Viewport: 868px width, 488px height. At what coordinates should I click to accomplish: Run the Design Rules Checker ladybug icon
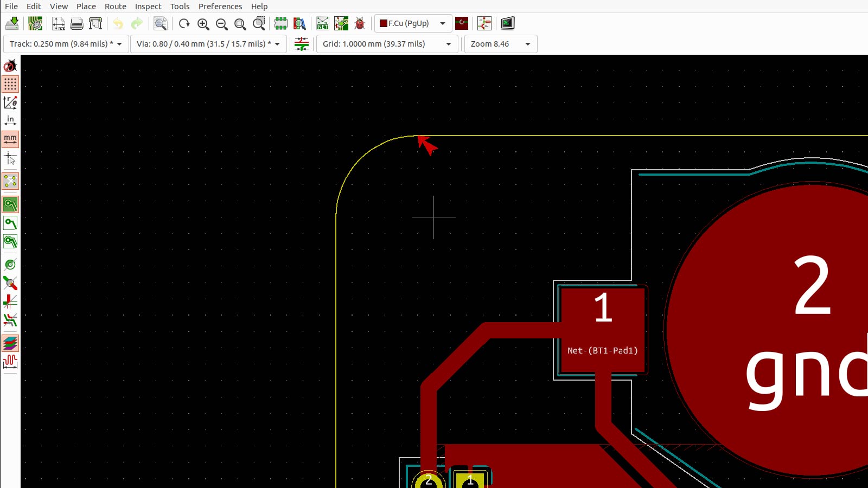(x=360, y=23)
